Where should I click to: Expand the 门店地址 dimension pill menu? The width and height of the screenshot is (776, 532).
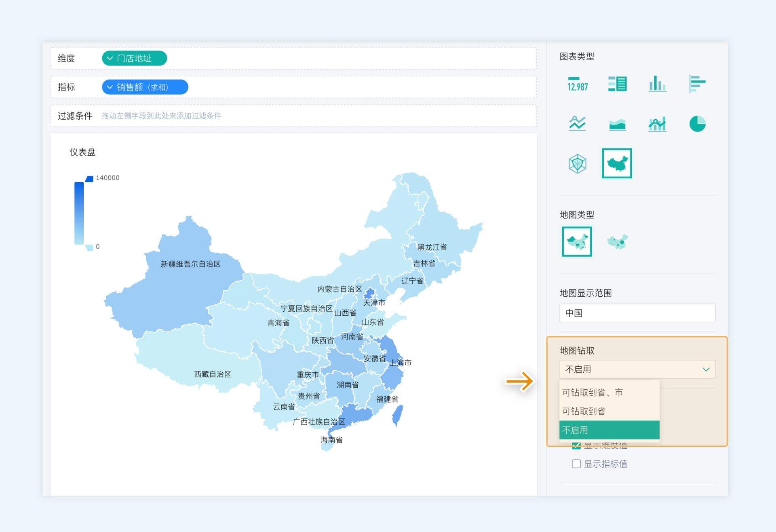110,58
